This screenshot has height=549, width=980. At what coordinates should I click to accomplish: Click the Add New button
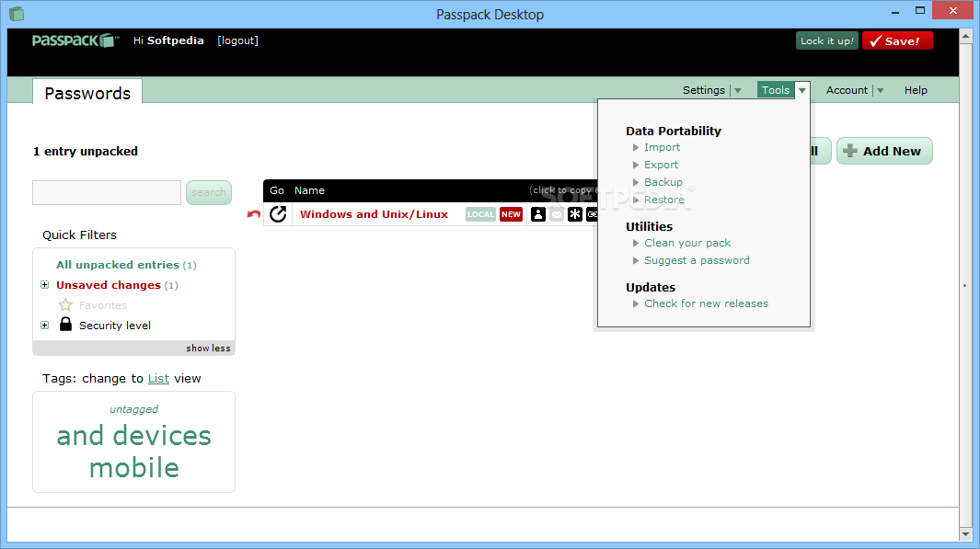[x=884, y=151]
